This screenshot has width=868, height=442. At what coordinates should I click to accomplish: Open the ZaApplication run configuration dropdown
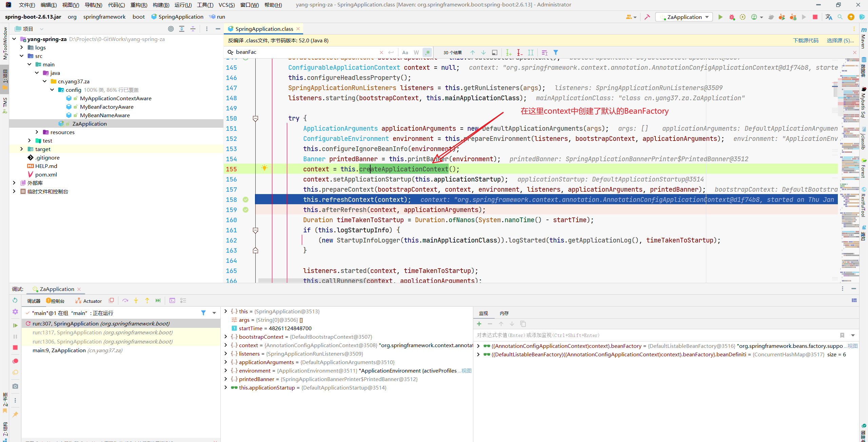coord(685,17)
